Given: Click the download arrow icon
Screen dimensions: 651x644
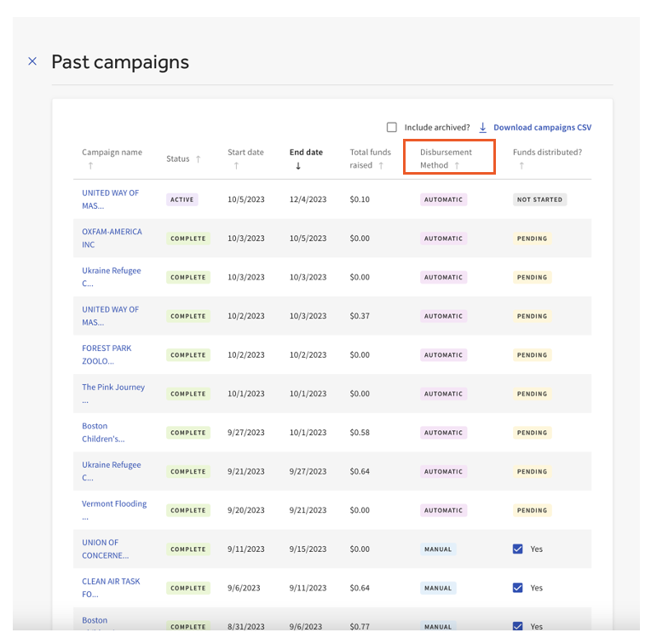Looking at the screenshot, I should [x=482, y=128].
